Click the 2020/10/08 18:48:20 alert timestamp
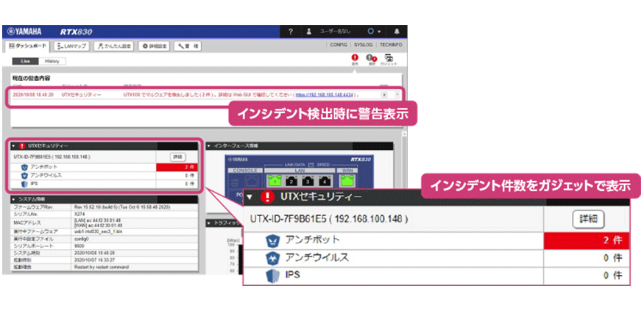644x330 pixels. coord(33,95)
